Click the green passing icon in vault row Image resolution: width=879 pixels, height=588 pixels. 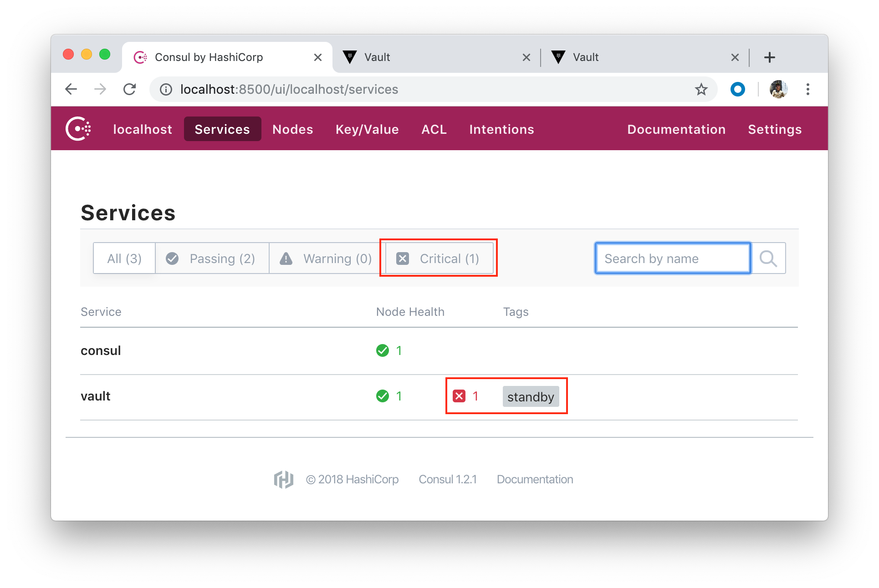pyautogui.click(x=383, y=396)
